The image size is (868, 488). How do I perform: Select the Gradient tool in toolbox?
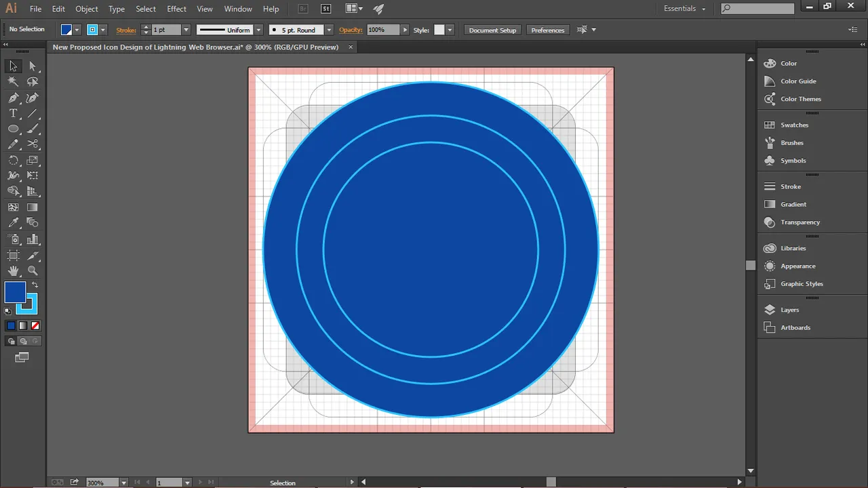tap(33, 207)
